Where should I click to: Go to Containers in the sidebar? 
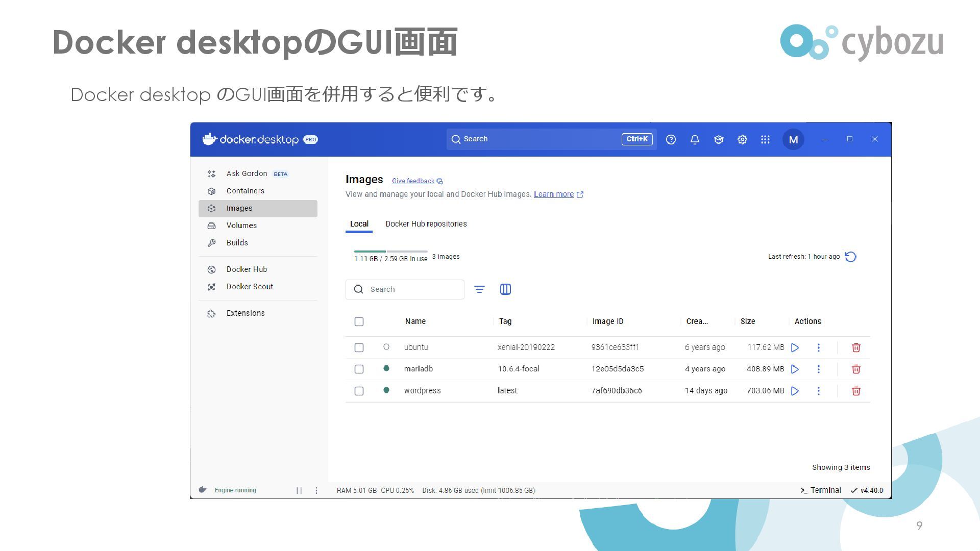(x=258, y=191)
